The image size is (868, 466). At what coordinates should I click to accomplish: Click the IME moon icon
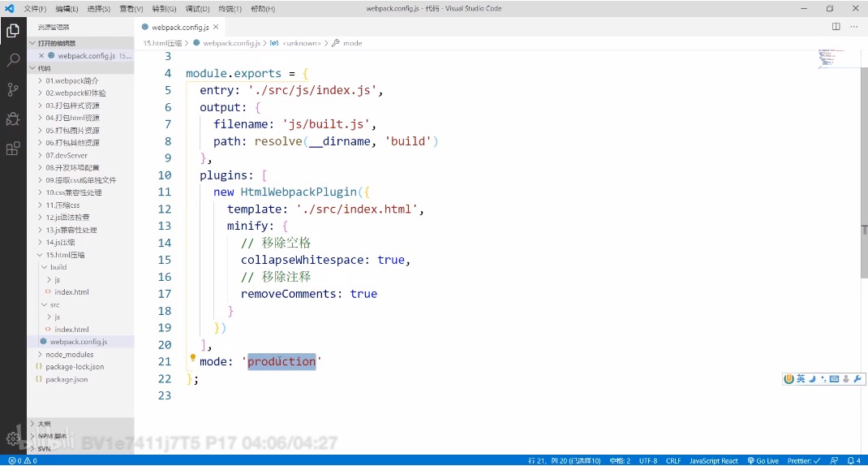pyautogui.click(x=812, y=379)
